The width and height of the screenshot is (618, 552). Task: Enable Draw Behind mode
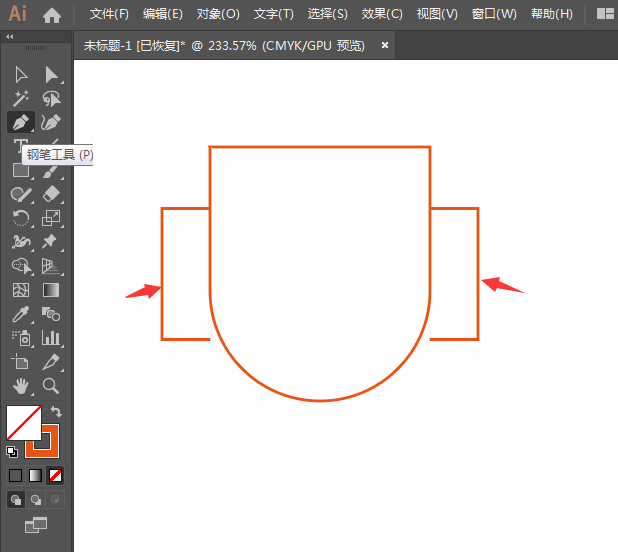pos(35,500)
